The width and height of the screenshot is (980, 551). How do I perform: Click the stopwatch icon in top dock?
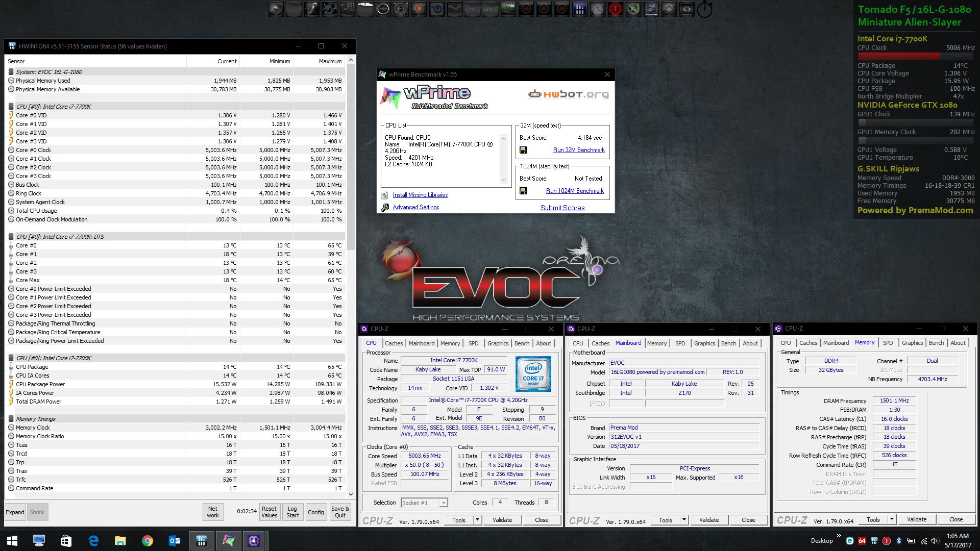(x=704, y=9)
